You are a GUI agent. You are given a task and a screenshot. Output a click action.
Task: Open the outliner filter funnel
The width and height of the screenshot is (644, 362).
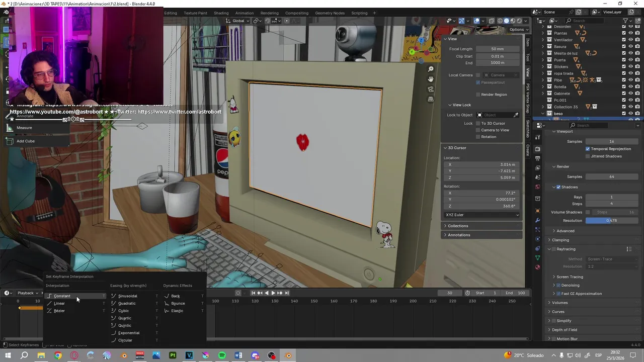[625, 21]
